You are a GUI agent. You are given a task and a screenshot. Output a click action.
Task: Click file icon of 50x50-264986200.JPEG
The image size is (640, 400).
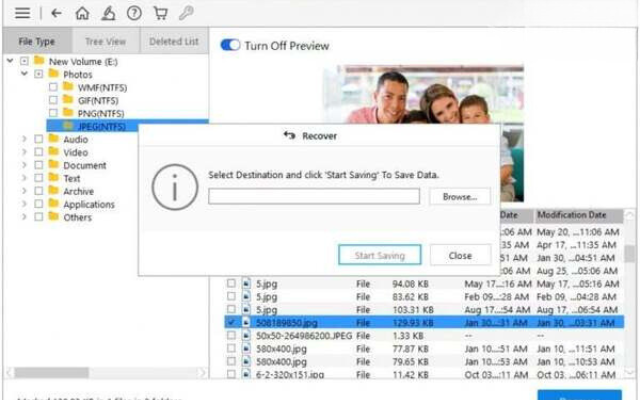coord(246,336)
